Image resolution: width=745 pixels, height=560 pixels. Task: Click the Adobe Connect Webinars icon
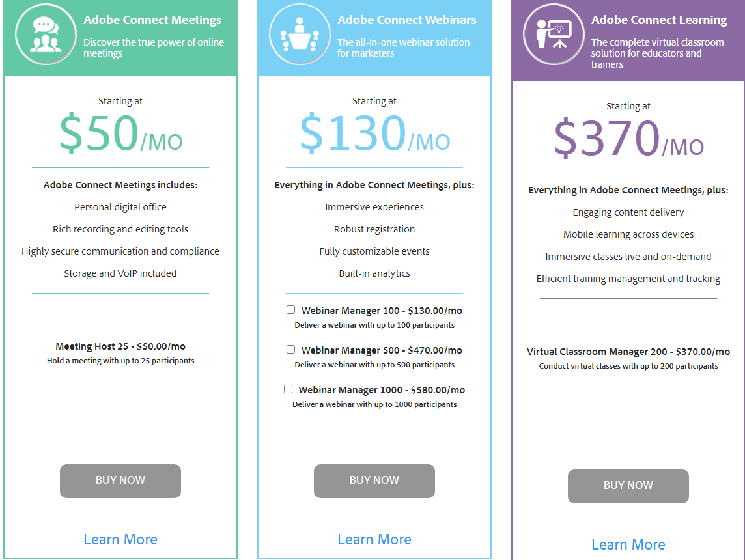[x=300, y=35]
